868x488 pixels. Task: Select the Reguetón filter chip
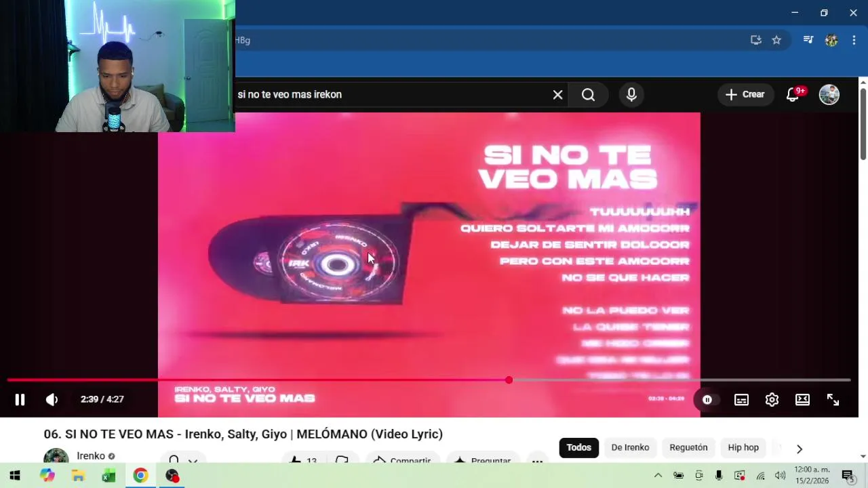click(x=688, y=447)
